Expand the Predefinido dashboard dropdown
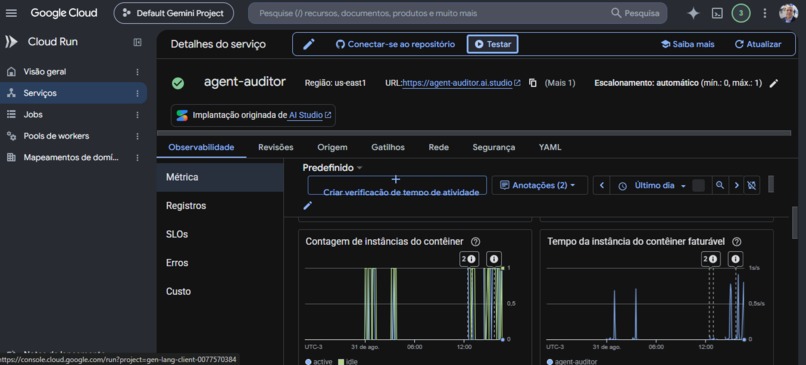The height and width of the screenshot is (365, 806). [333, 168]
